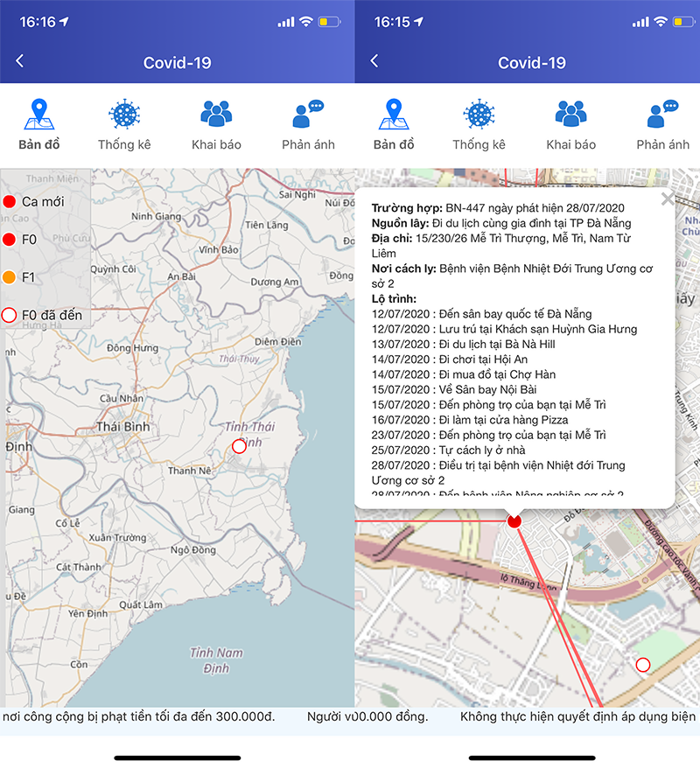Open Khai báo people icon on left screen
Viewport: 700px width, 768px height.
(x=216, y=115)
